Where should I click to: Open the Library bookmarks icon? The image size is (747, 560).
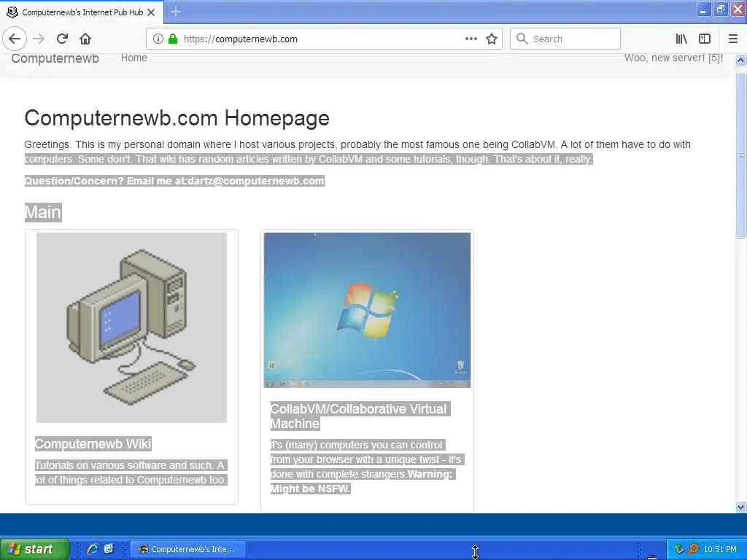pos(681,39)
